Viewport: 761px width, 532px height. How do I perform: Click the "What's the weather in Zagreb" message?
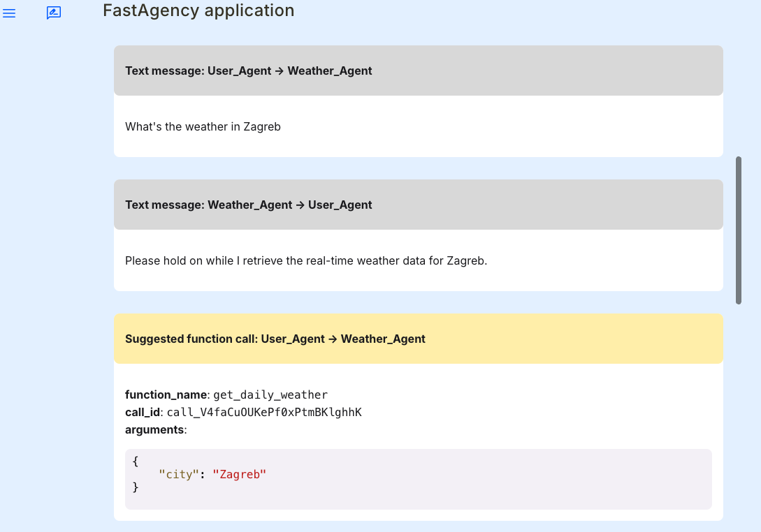point(203,127)
